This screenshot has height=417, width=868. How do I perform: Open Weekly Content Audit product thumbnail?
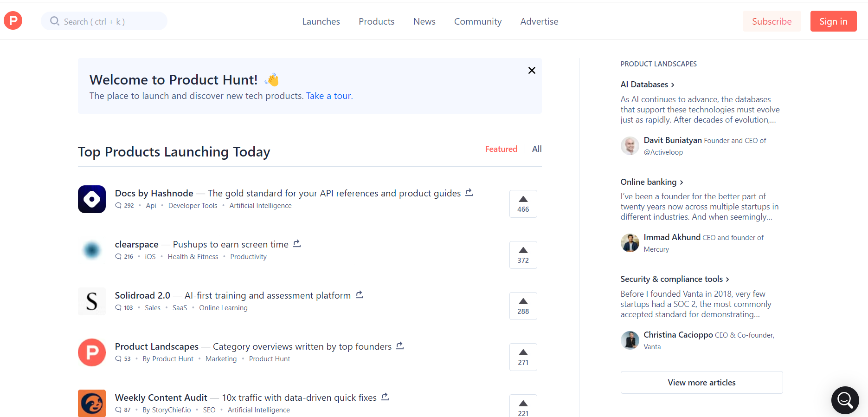tap(92, 403)
